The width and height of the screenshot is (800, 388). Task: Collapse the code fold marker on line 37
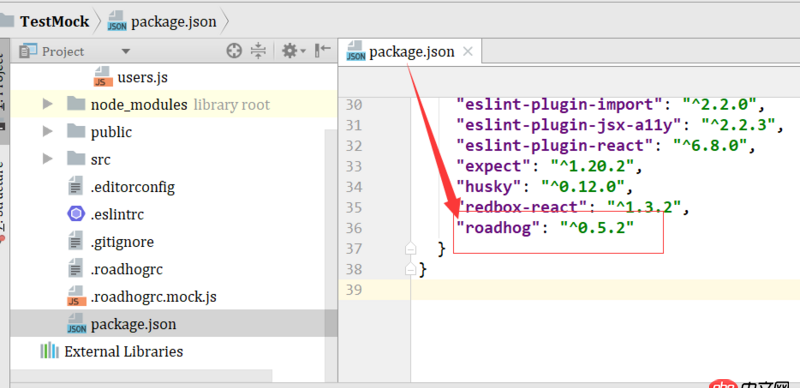tap(411, 249)
